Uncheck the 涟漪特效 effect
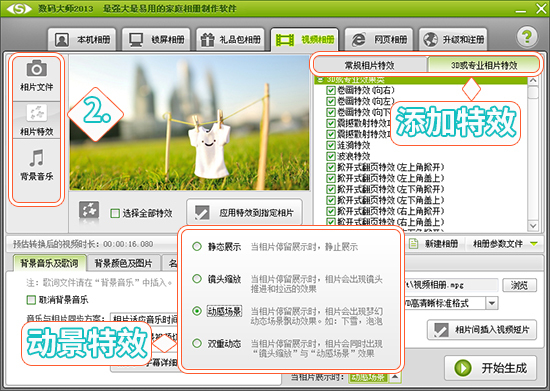Image resolution: width=550 pixels, height=391 pixels. (330, 145)
